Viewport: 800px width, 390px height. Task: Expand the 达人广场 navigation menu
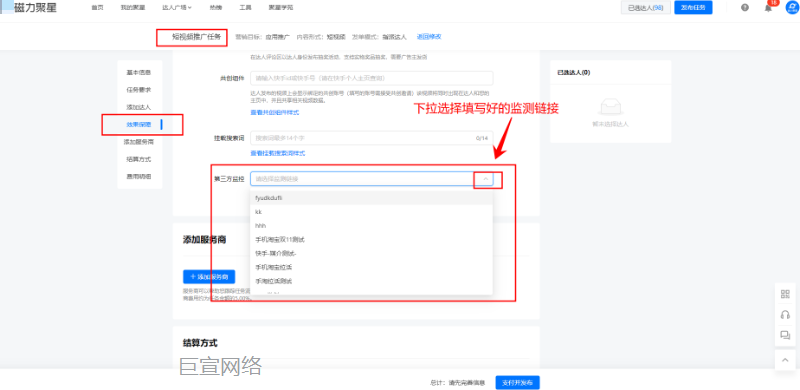[177, 8]
